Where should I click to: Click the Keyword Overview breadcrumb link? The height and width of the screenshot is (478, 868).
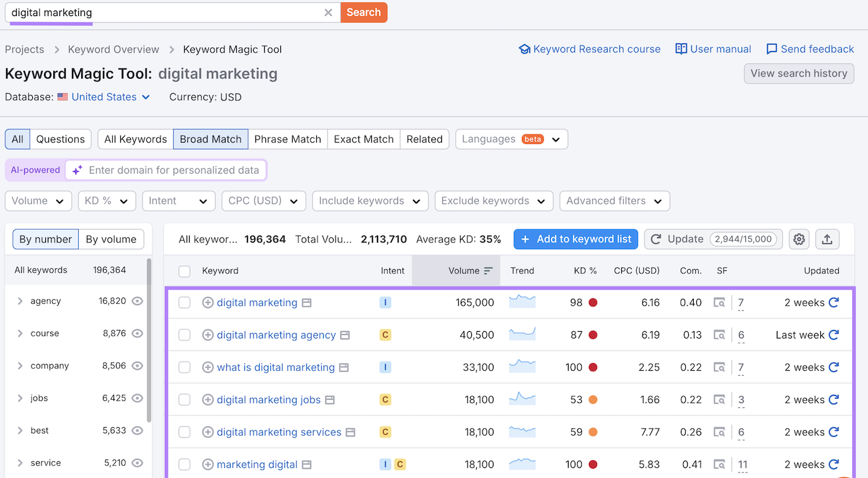coord(113,49)
